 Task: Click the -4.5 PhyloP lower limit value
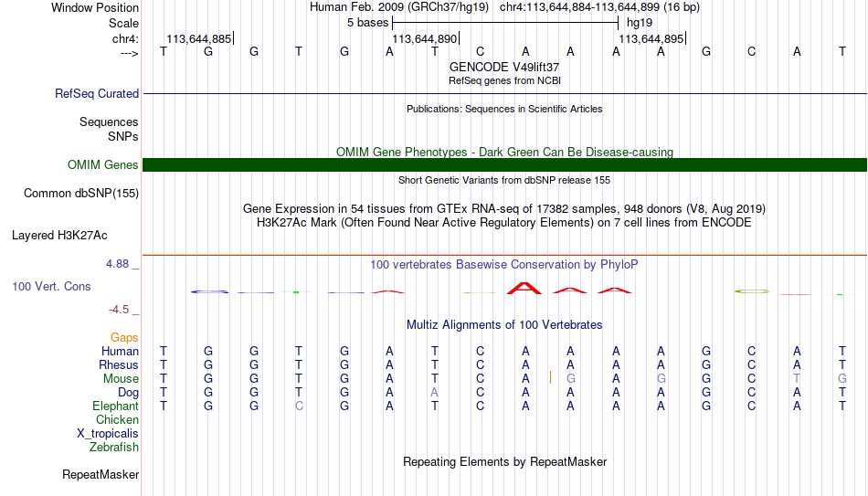pyautogui.click(x=119, y=310)
